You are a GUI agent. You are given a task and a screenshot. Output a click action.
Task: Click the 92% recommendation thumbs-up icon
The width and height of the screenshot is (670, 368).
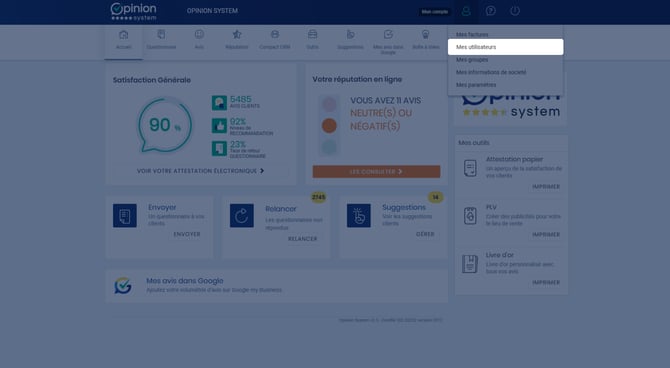point(219,126)
